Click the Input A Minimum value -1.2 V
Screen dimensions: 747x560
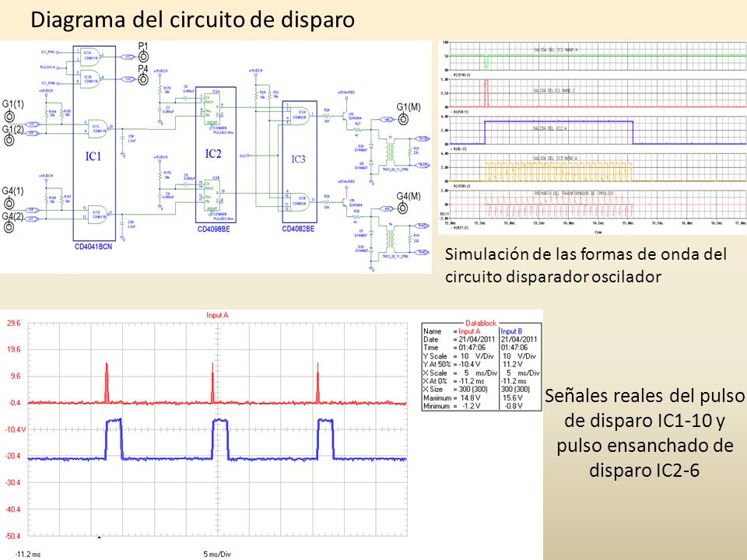tap(472, 406)
